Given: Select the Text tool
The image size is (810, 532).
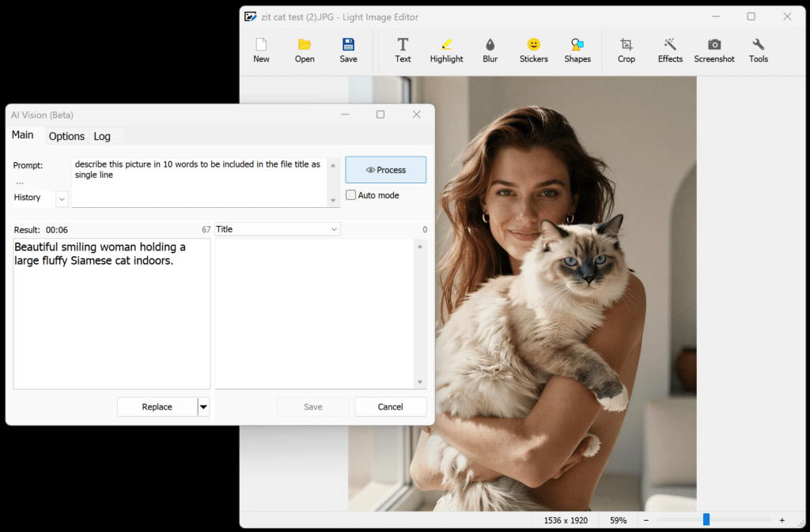Looking at the screenshot, I should click(403, 50).
